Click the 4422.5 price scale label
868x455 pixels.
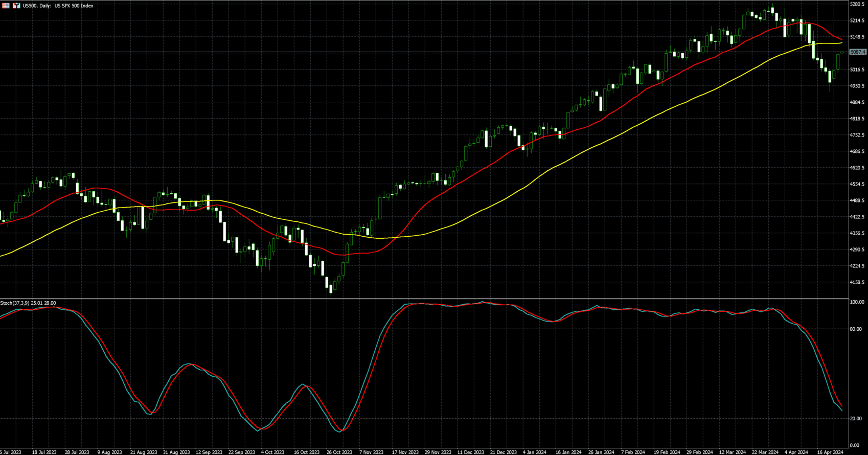[x=857, y=217]
